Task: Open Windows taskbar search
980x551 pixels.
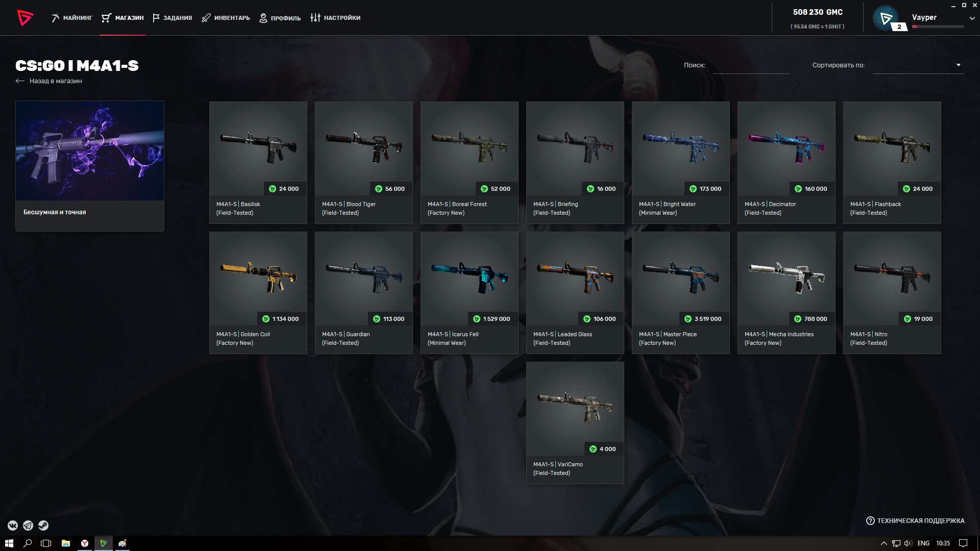Action: pos(28,543)
